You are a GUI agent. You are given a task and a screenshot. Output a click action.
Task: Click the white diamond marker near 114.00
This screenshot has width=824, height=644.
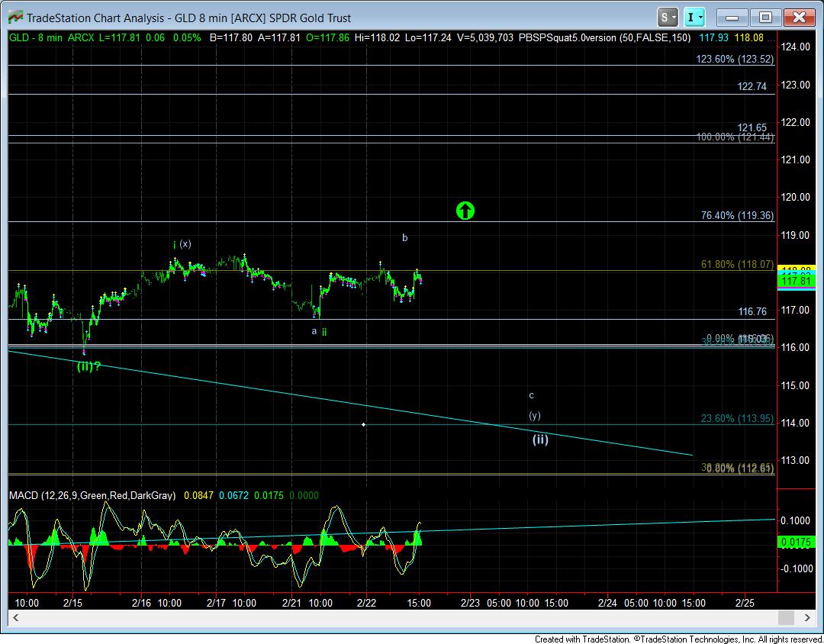tap(364, 424)
